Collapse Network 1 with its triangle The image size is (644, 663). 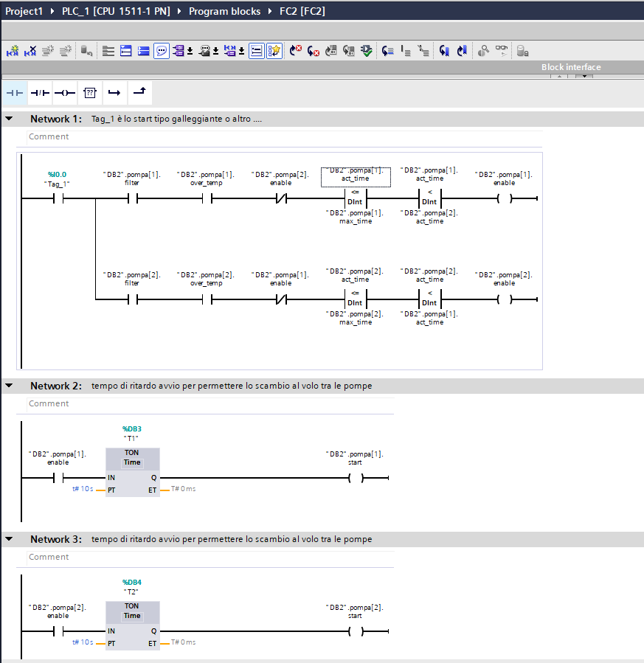click(x=9, y=119)
